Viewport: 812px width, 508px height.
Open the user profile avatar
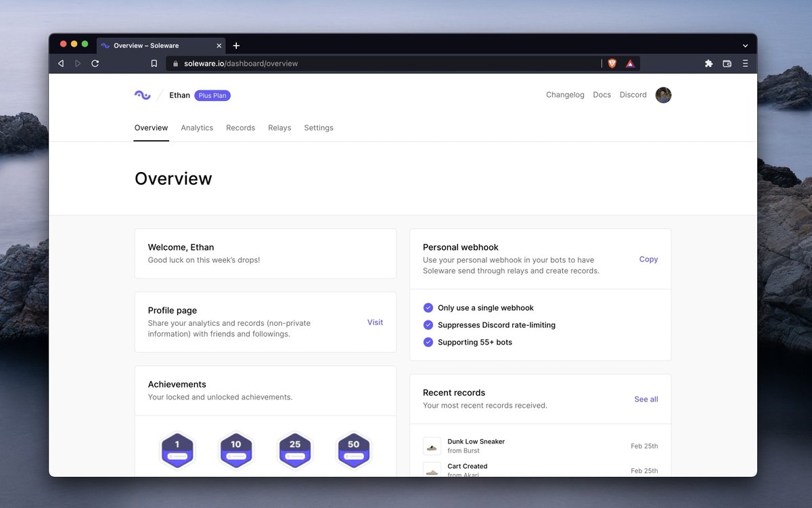[663, 95]
